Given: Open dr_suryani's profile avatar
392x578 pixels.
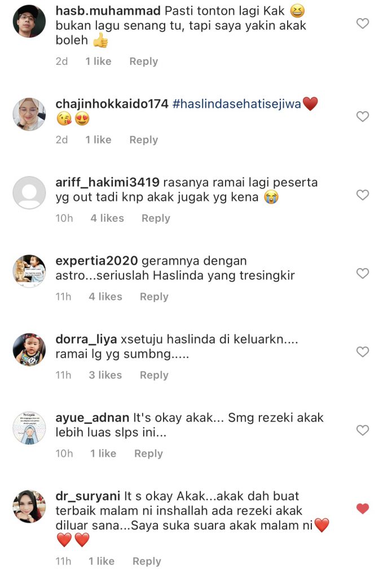Looking at the screenshot, I should (x=29, y=506).
